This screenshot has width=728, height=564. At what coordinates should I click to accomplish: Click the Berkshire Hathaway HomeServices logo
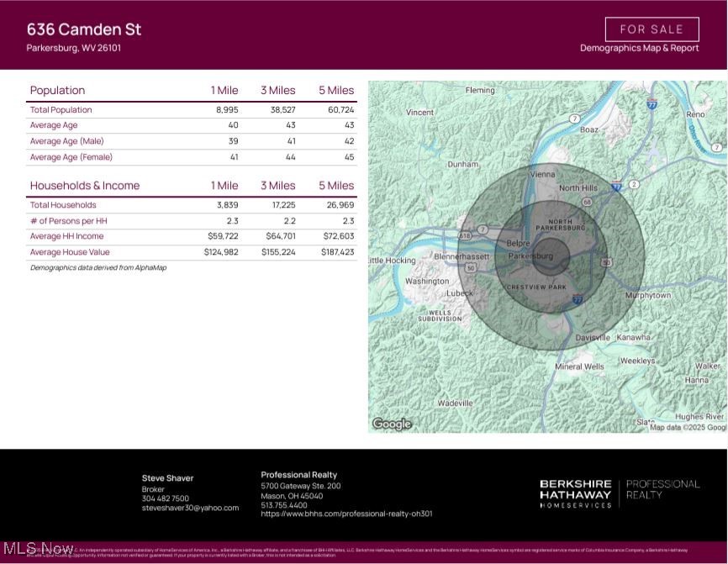pyautogui.click(x=573, y=488)
